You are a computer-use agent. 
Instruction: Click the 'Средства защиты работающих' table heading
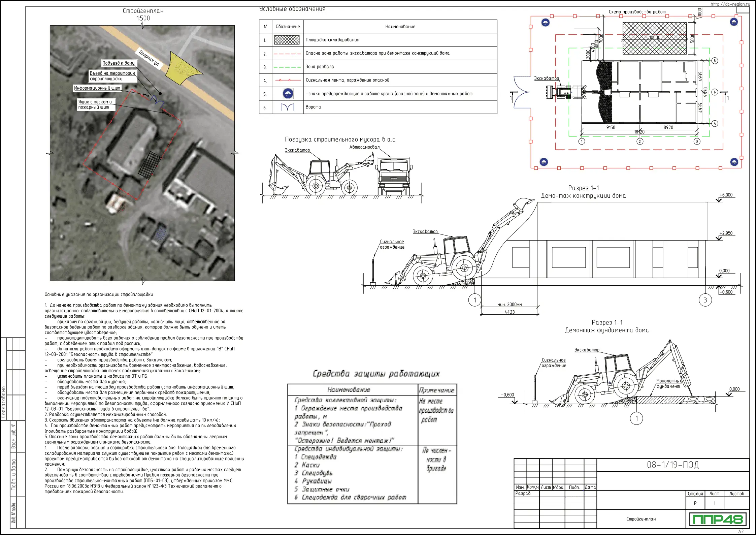[376, 374]
